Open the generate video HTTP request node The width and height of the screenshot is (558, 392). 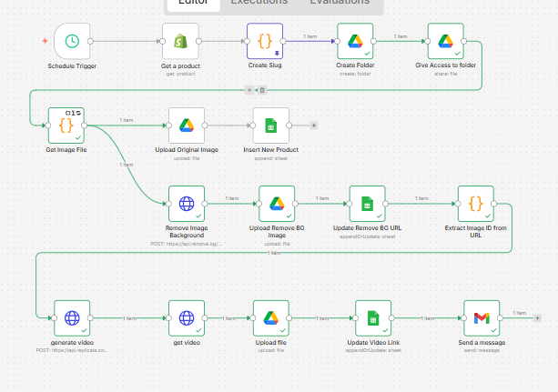pyautogui.click(x=71, y=318)
